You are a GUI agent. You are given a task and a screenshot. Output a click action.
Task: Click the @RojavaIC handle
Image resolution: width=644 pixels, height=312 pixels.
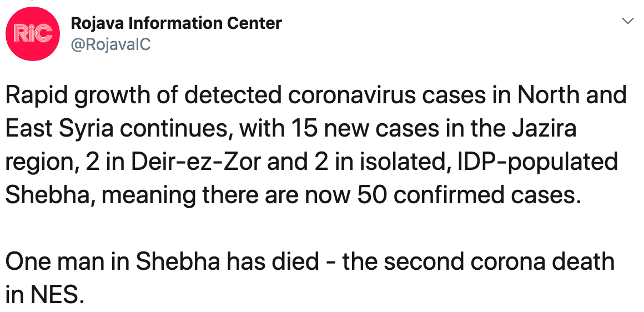pyautogui.click(x=111, y=44)
